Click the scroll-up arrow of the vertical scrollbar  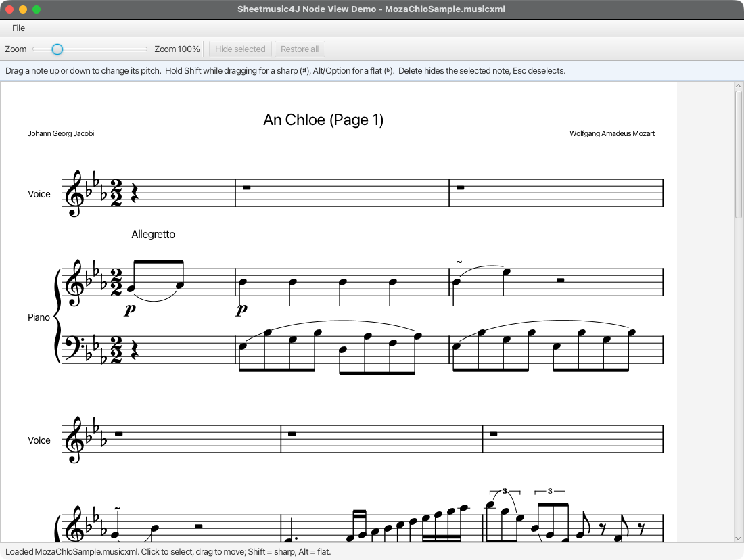[738, 86]
